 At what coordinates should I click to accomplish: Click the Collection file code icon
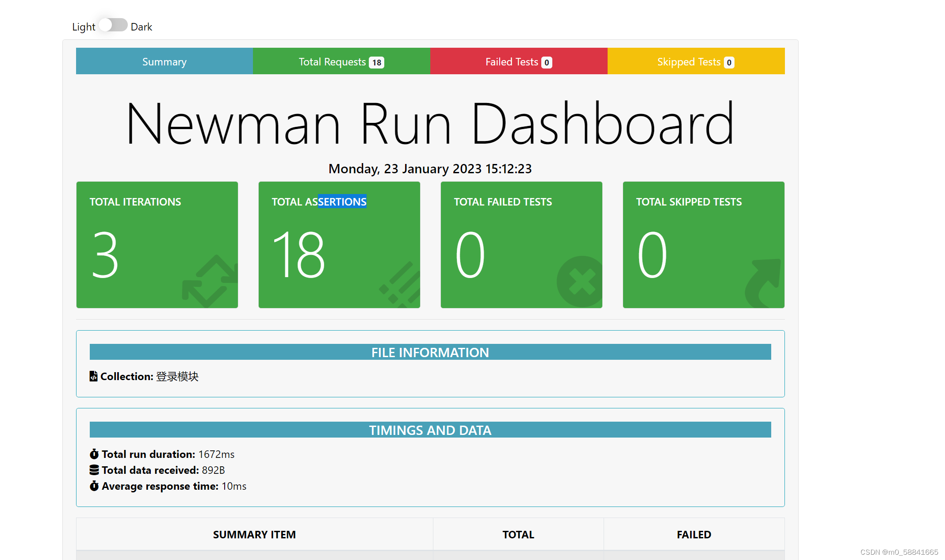(93, 376)
